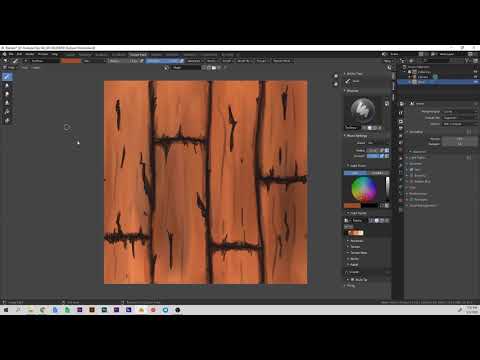Hide Camera using its eye icon

pyautogui.click(x=475, y=77)
